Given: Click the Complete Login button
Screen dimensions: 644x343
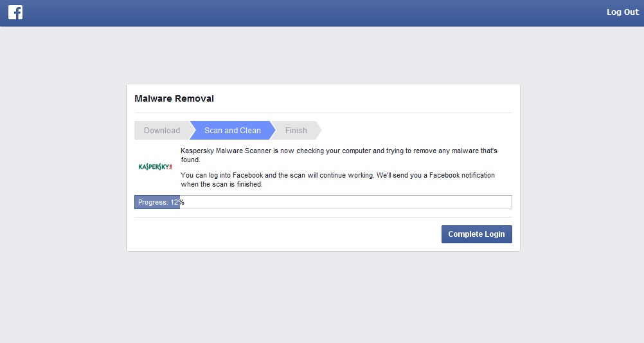Looking at the screenshot, I should pos(476,234).
